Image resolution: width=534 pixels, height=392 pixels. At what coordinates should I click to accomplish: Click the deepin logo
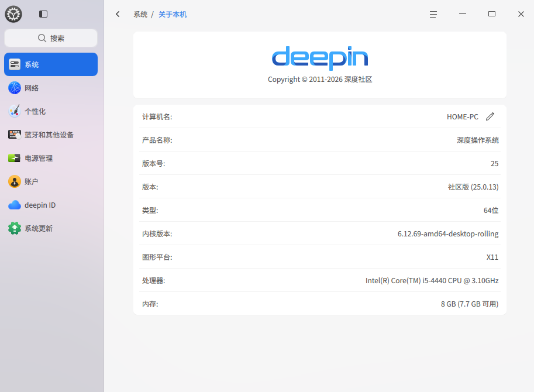tap(320, 57)
